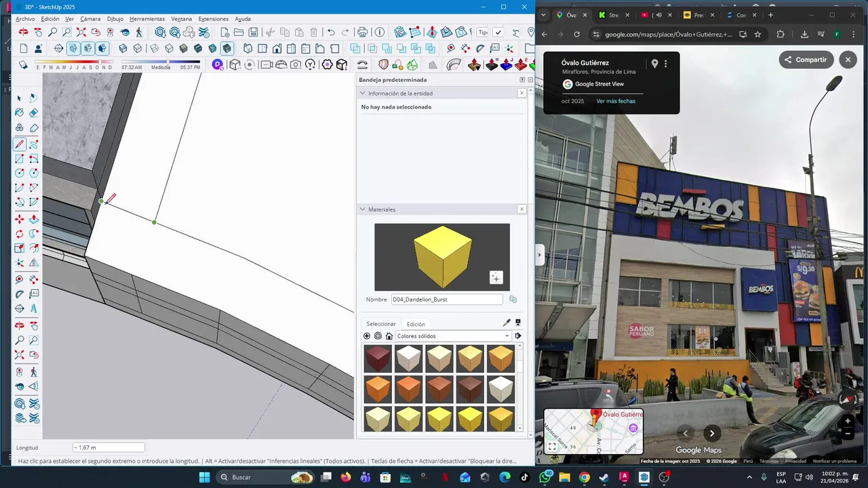Select the Circle tool
868x488 pixels.
point(19,173)
